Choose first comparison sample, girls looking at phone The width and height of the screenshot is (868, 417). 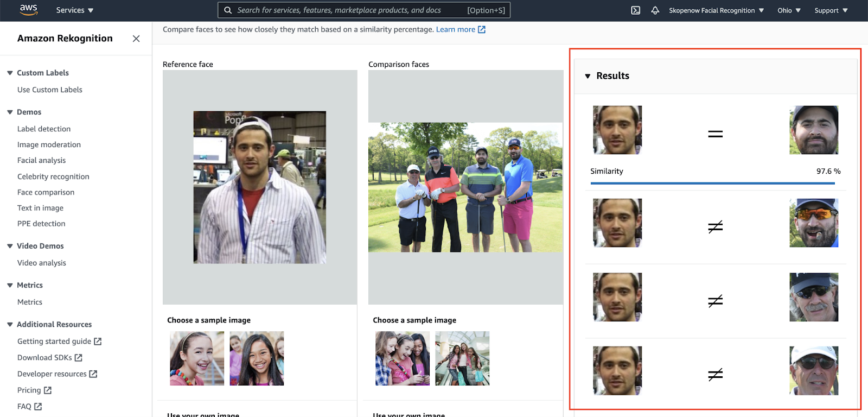pos(403,358)
